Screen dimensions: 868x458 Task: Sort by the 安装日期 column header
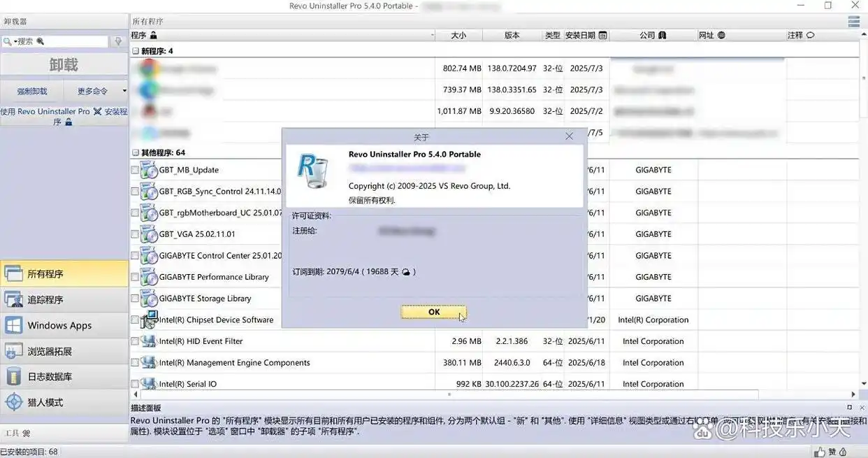[586, 35]
